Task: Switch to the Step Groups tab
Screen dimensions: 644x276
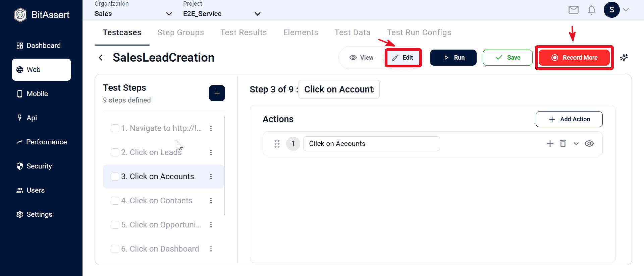Action: click(181, 32)
